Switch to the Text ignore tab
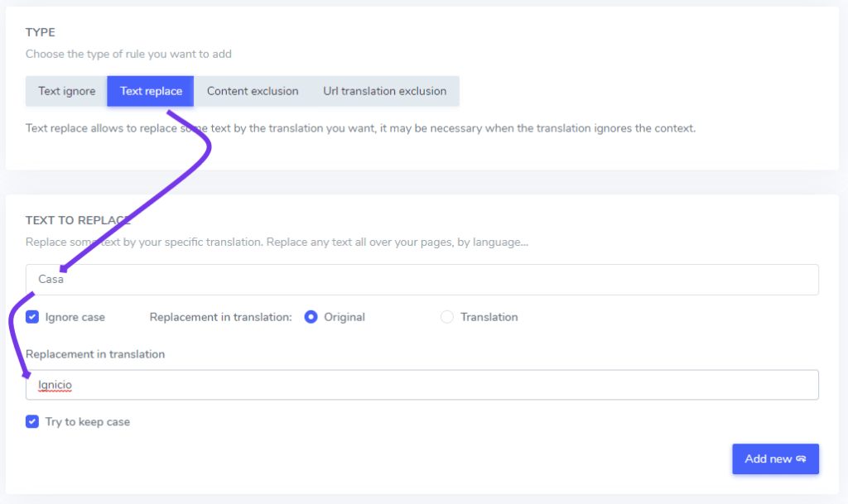The image size is (848, 504). pos(65,91)
